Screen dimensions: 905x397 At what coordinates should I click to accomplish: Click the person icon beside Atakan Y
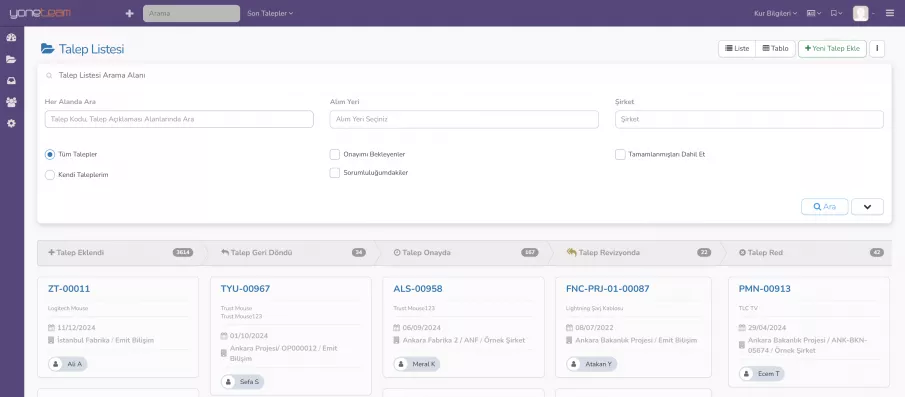click(574, 364)
